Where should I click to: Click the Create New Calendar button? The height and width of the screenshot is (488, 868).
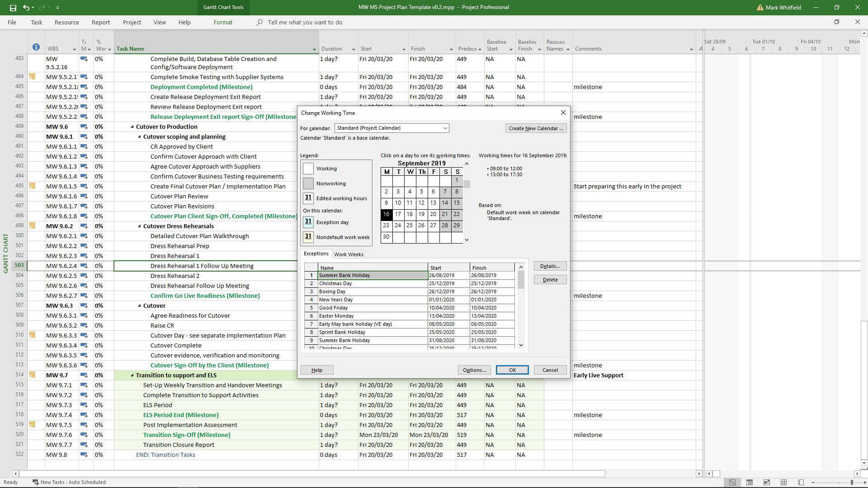pyautogui.click(x=536, y=128)
